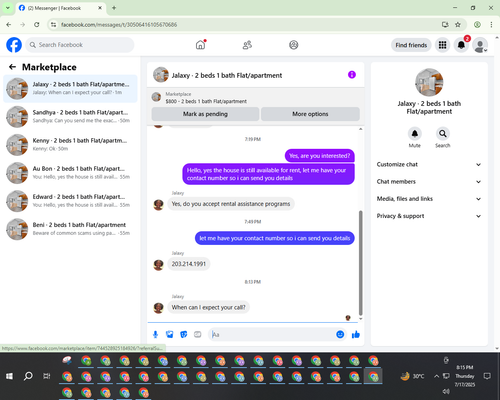This screenshot has height=400, width=500.
Task: Open Chrome tab search dropdown
Action: [x=8, y=8]
